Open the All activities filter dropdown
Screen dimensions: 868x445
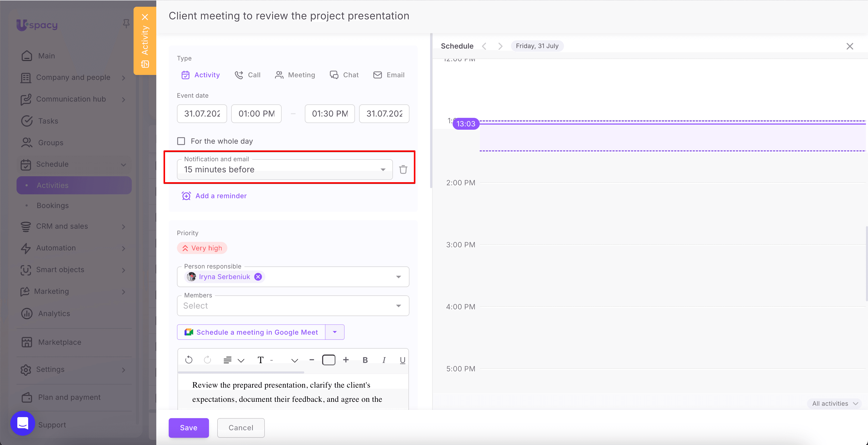click(x=835, y=404)
